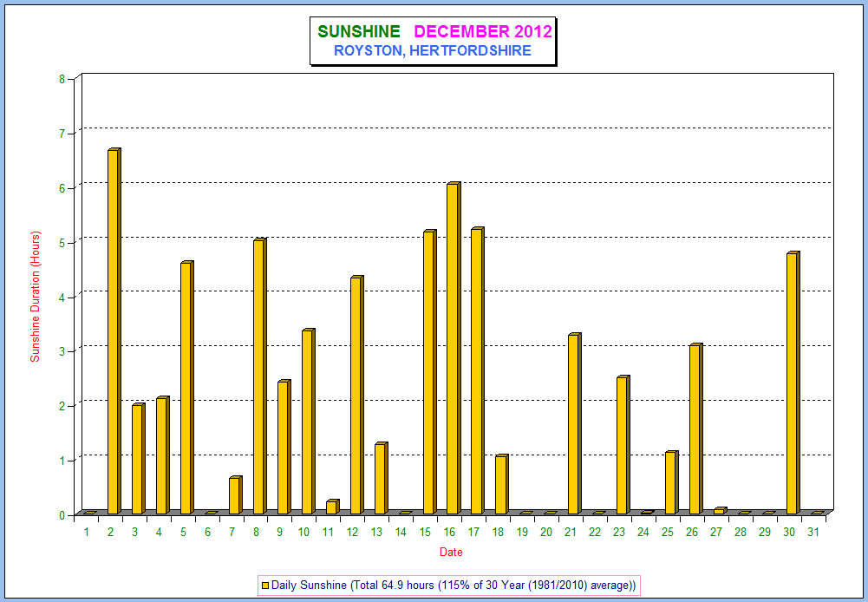Click the y-axis value 3
The image size is (868, 602).
pos(62,351)
